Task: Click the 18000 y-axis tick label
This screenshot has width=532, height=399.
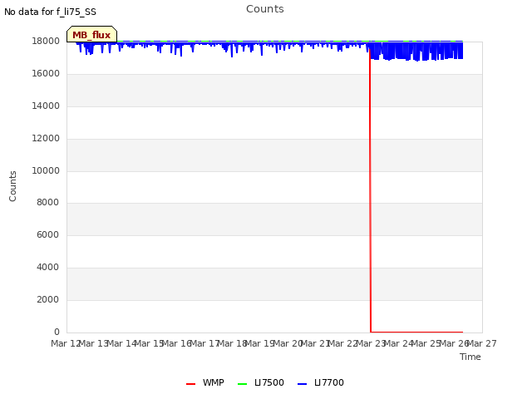Action: (46, 41)
